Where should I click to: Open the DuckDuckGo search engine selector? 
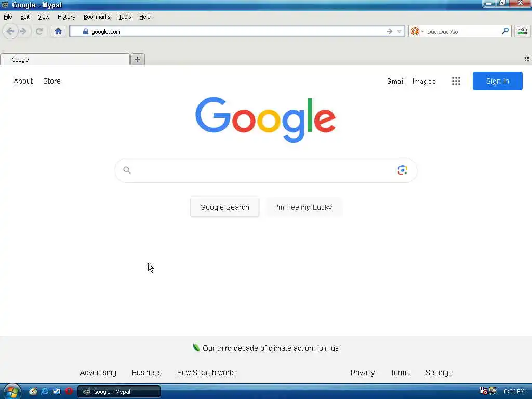coord(417,32)
